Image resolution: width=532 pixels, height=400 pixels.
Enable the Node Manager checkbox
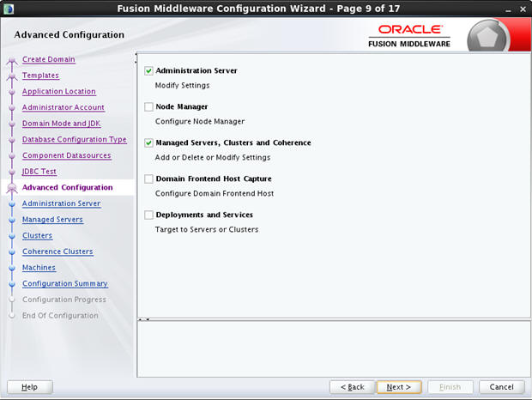tap(148, 107)
